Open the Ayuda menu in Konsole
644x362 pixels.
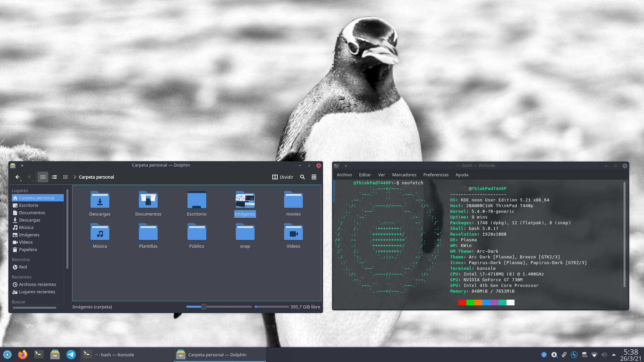pos(462,175)
